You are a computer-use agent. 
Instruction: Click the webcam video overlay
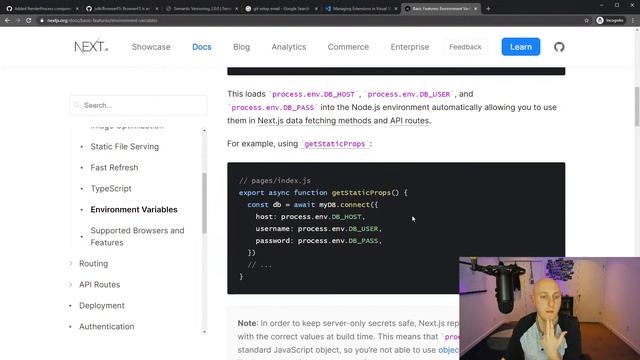(549, 309)
